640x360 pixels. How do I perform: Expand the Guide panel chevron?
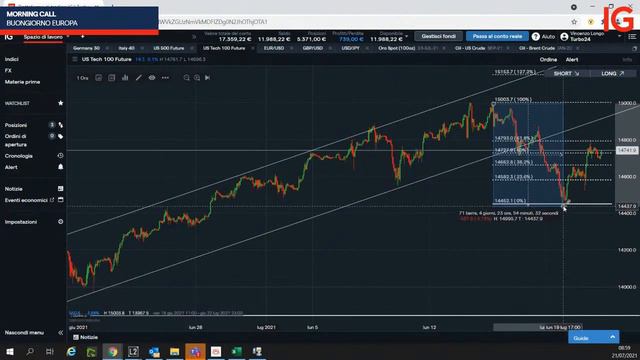[x=612, y=337]
